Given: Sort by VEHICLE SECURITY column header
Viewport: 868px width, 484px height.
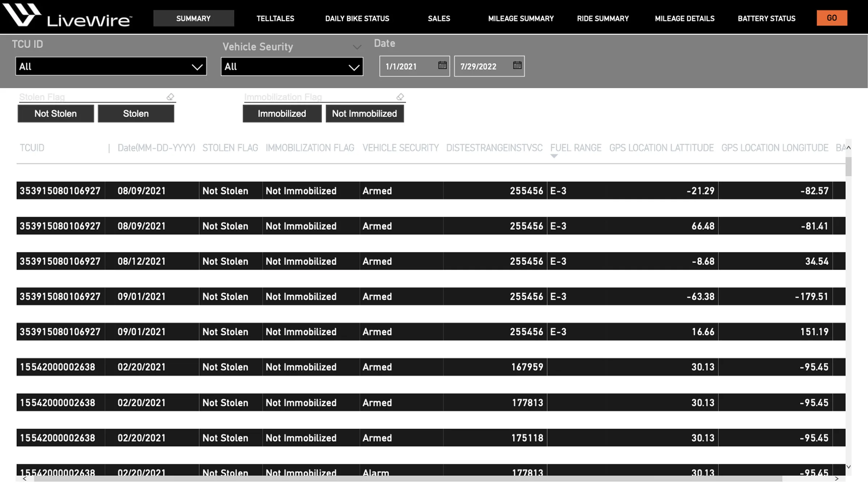Looking at the screenshot, I should 400,148.
